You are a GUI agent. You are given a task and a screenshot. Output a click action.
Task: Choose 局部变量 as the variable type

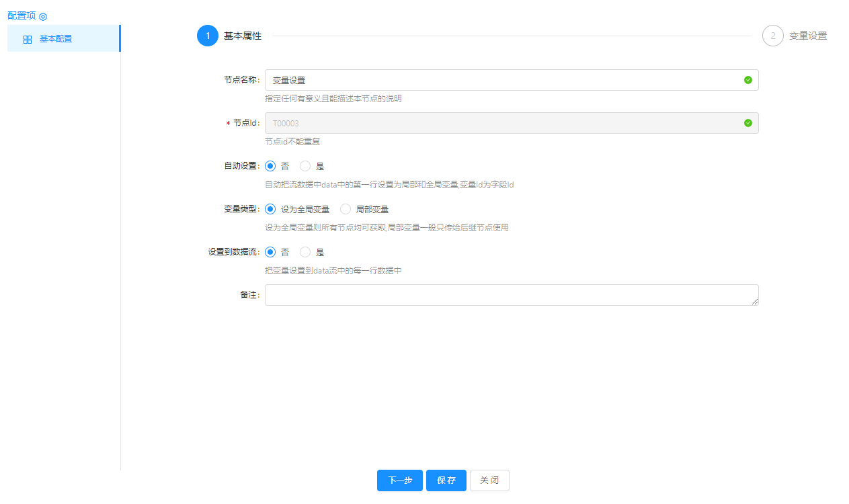(346, 209)
